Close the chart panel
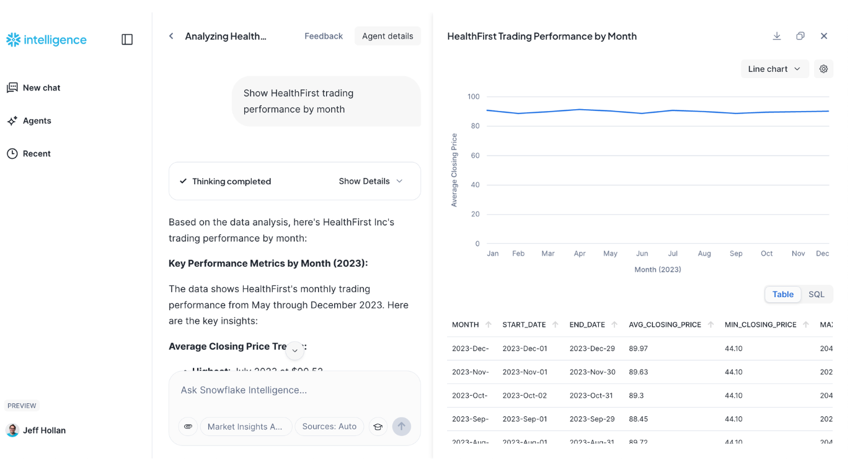Viewport: 868px width, 469px height. pyautogui.click(x=824, y=36)
